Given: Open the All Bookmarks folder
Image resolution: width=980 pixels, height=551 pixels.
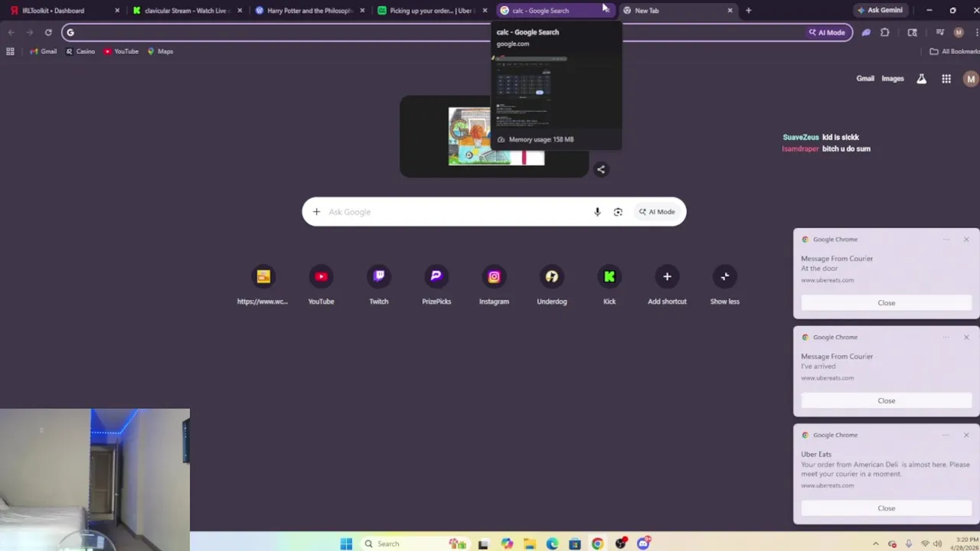Looking at the screenshot, I should click(954, 51).
